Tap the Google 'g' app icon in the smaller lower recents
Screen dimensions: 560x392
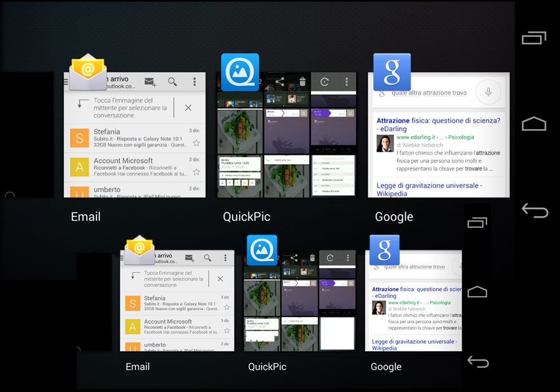click(384, 250)
